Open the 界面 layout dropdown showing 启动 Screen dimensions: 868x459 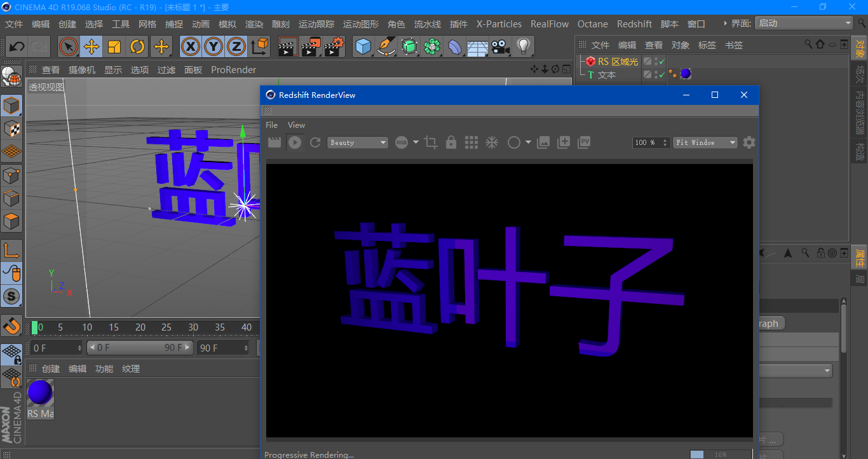tap(804, 23)
